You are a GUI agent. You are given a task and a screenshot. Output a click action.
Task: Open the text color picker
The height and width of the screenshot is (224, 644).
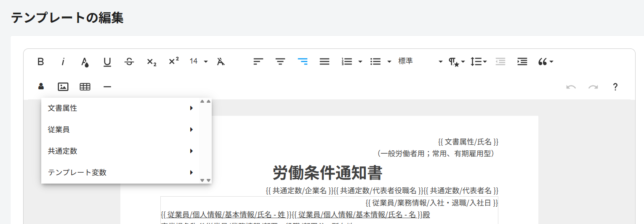85,61
